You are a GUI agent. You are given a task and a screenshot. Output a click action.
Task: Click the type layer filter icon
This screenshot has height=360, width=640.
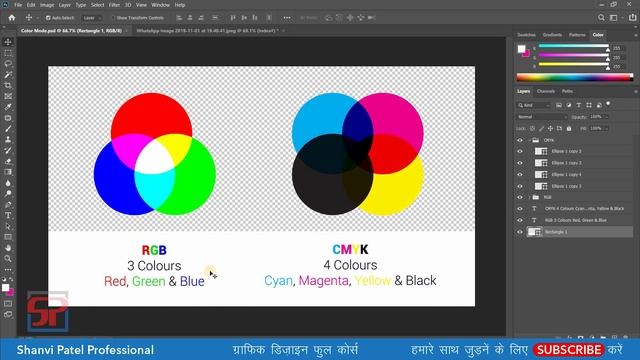[578, 105]
